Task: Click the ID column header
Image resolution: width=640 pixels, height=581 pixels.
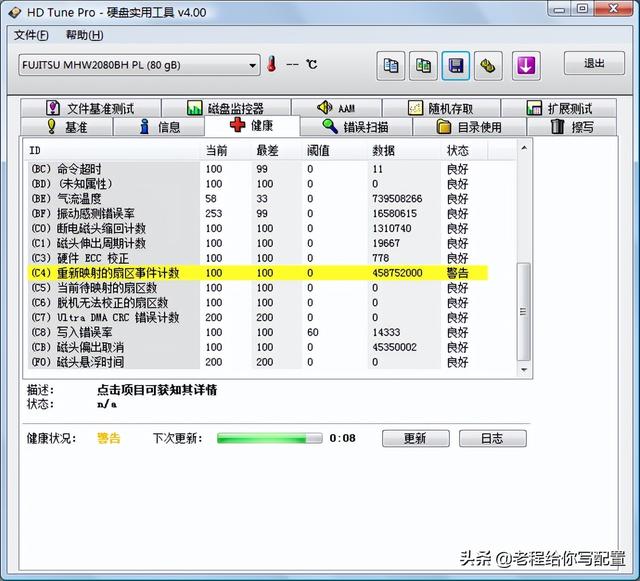Action: (112, 151)
